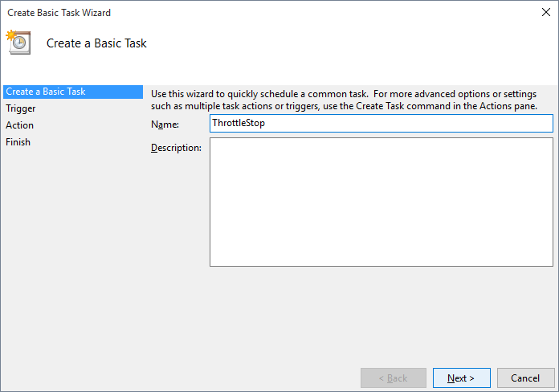Viewport: 559px width, 392px height.
Task: Click the empty gray space left of the Back button
Action: click(250, 378)
